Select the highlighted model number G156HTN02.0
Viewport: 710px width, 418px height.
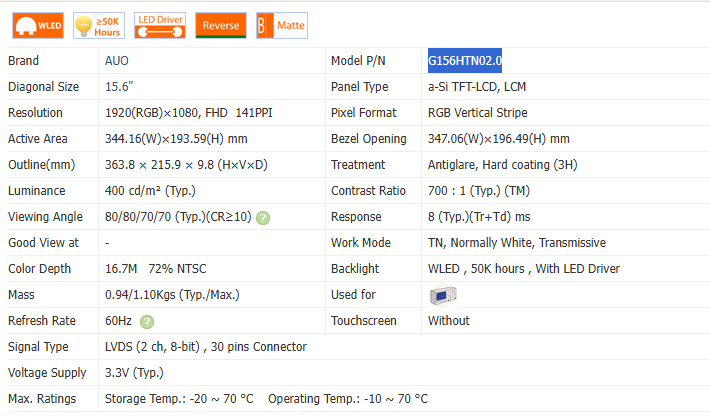pos(465,61)
